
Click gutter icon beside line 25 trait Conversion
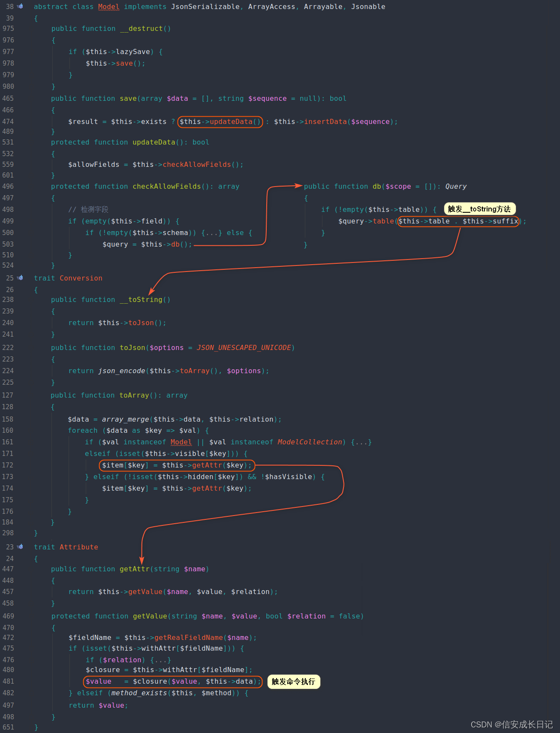[20, 278]
